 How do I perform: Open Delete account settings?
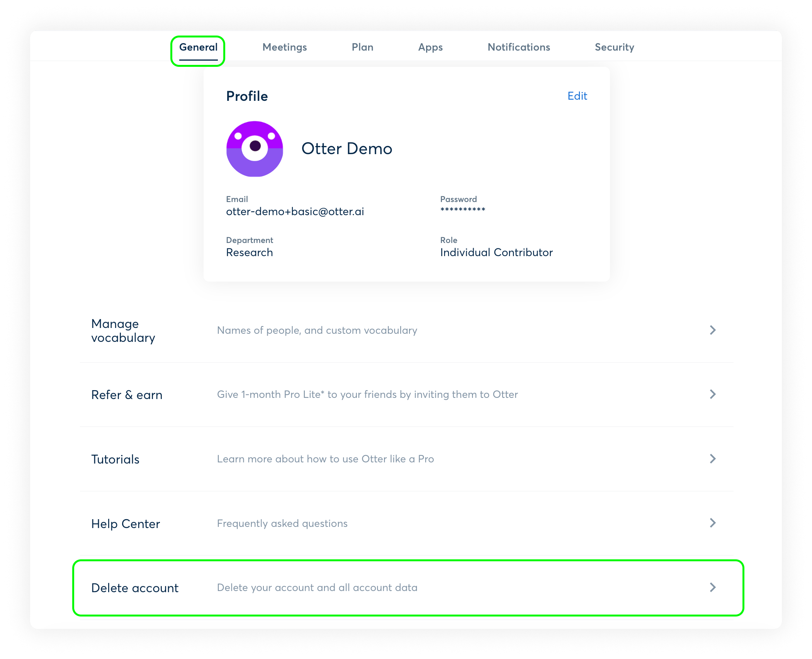[135, 588]
